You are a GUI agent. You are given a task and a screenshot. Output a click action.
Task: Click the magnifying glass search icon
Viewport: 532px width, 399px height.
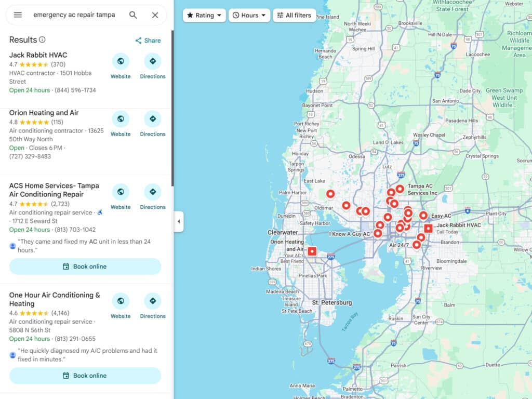[134, 15]
